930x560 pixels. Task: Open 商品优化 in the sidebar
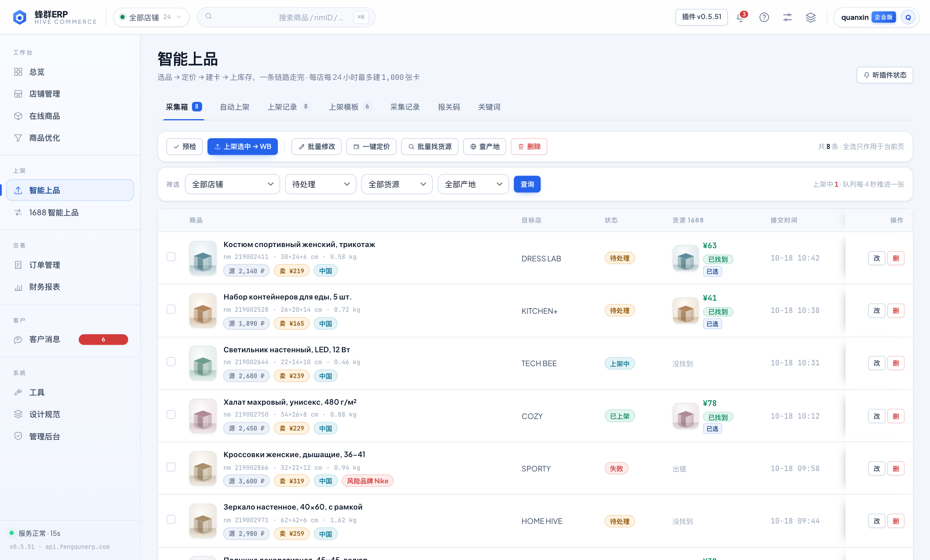[x=70, y=138]
